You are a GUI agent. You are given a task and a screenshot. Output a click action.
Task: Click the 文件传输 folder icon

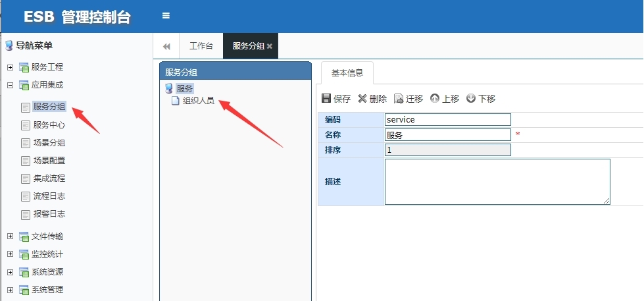[x=24, y=236]
